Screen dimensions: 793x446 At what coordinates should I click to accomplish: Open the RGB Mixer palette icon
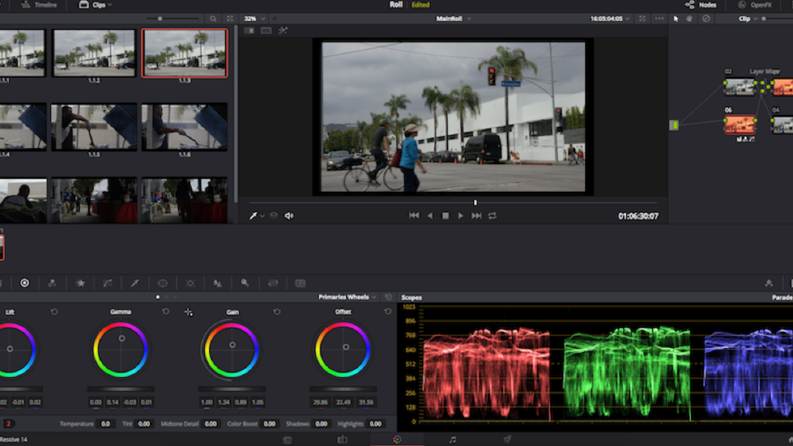52,283
